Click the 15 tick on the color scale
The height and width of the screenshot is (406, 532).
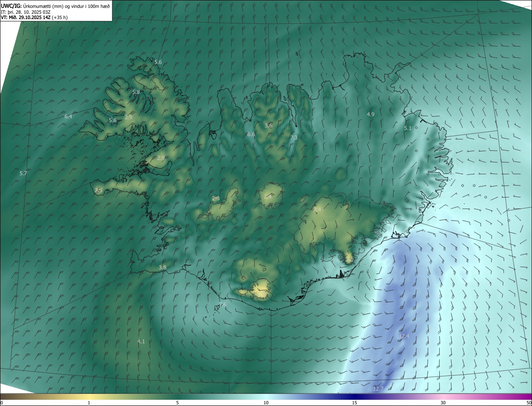355,403
